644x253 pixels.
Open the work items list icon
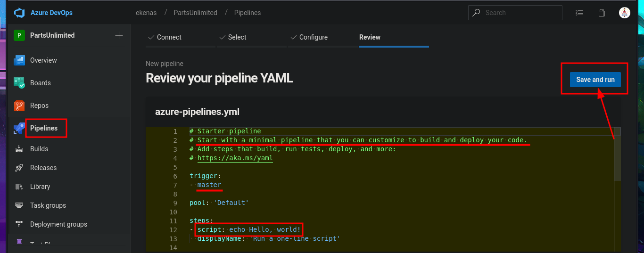(579, 13)
